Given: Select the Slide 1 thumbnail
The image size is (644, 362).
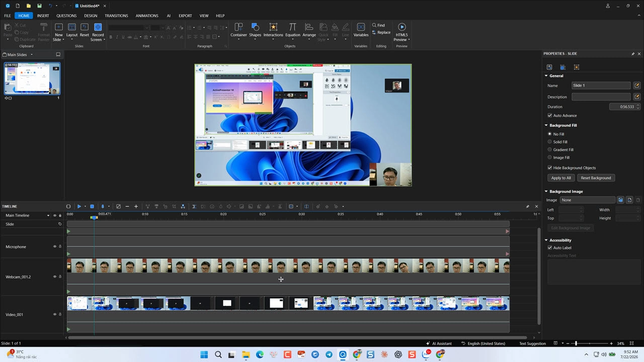Looking at the screenshot, I should coord(32,79).
